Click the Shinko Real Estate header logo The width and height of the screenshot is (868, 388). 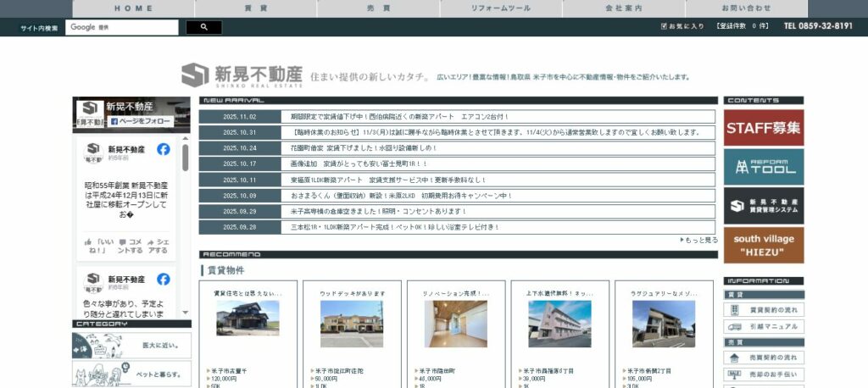click(x=242, y=75)
